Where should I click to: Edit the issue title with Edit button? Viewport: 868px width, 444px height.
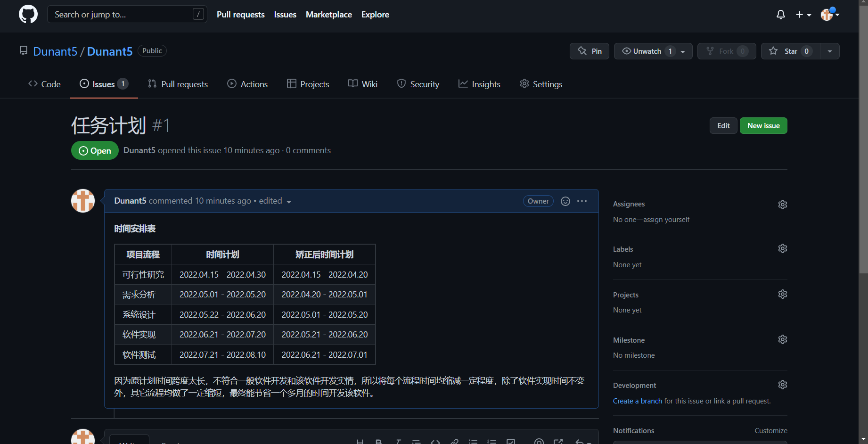tap(723, 126)
